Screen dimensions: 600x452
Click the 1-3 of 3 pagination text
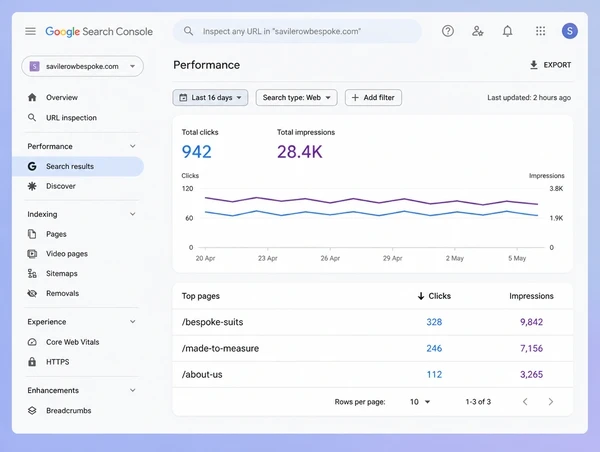click(x=478, y=401)
